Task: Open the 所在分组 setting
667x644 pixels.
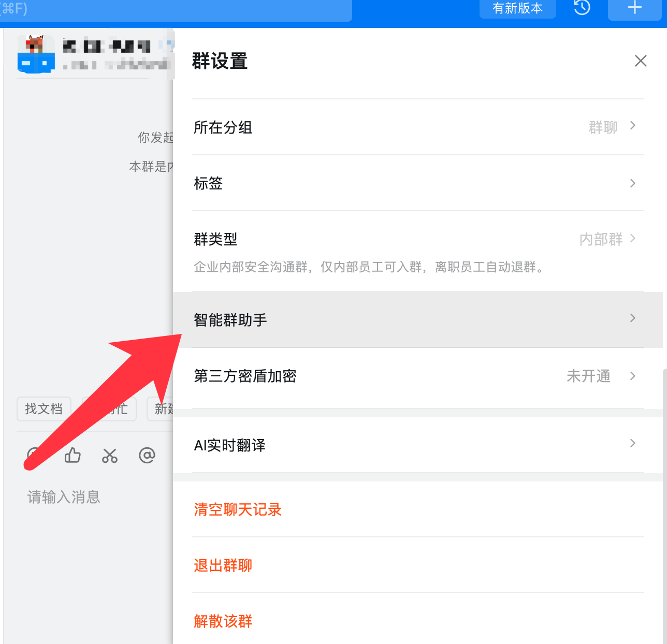Action: click(418, 127)
